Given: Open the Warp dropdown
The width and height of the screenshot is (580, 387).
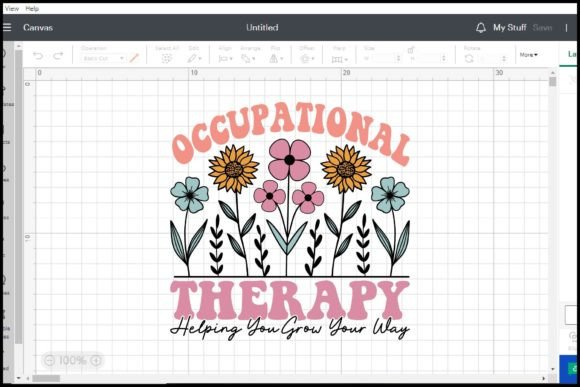Looking at the screenshot, I should point(340,59).
